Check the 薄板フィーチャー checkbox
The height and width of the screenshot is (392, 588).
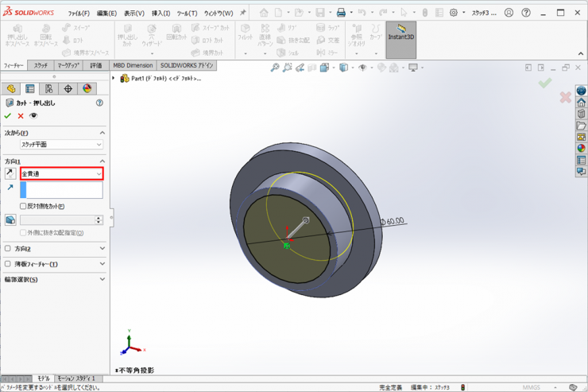[x=9, y=264]
